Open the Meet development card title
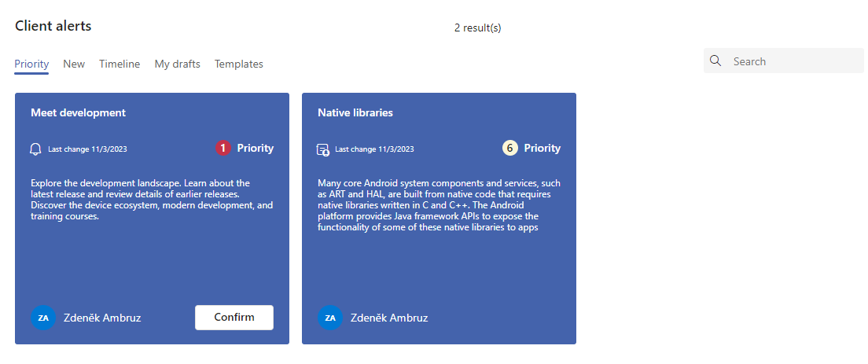 [78, 112]
